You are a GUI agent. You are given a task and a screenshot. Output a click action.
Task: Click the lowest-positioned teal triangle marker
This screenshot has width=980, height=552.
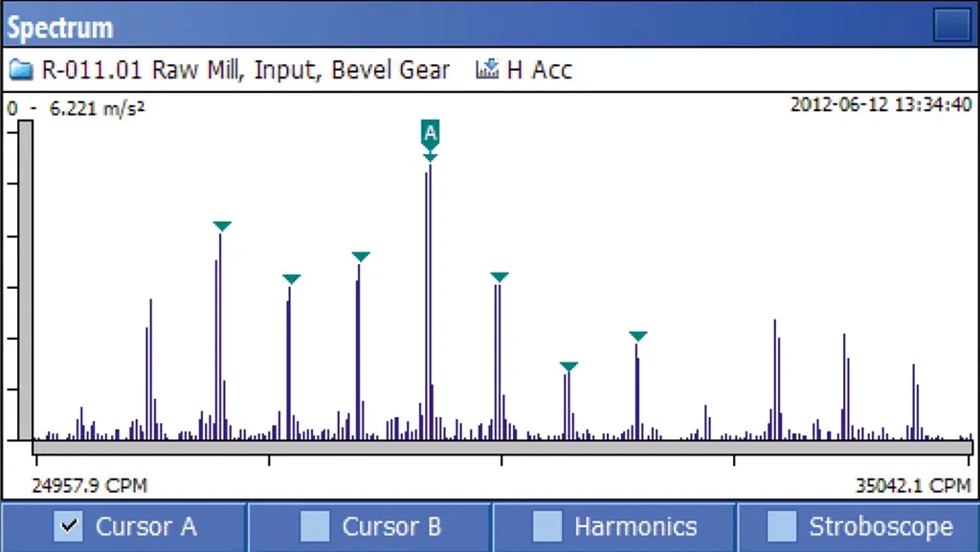pos(568,366)
